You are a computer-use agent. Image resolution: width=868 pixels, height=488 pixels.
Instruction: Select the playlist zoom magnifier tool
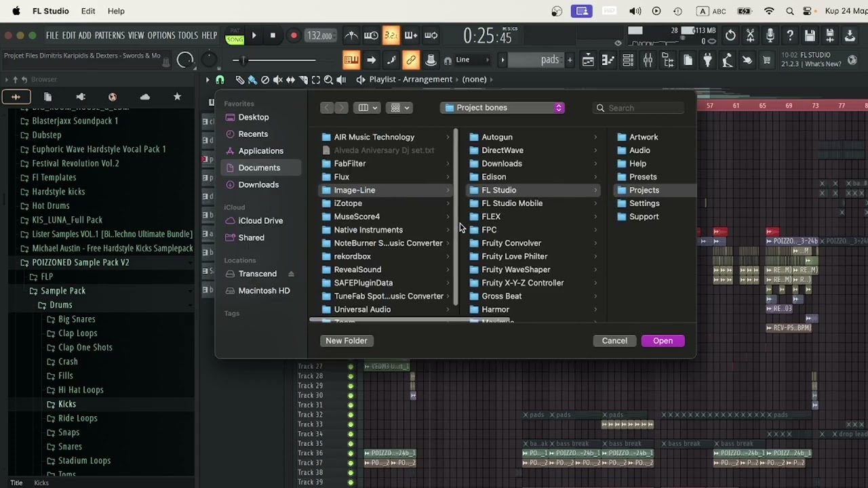coord(329,80)
